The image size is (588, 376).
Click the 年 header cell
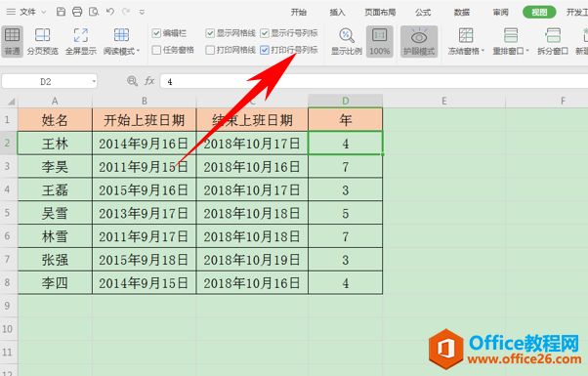(x=346, y=120)
